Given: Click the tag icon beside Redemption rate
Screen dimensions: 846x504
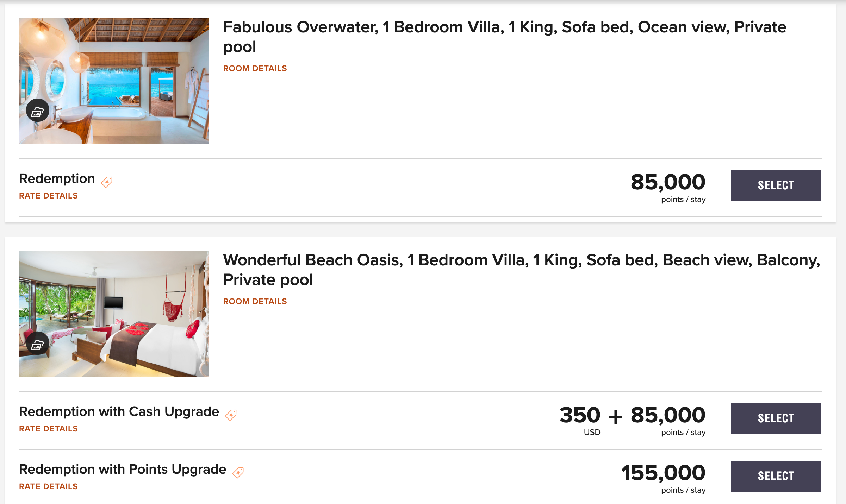Looking at the screenshot, I should coord(107,182).
